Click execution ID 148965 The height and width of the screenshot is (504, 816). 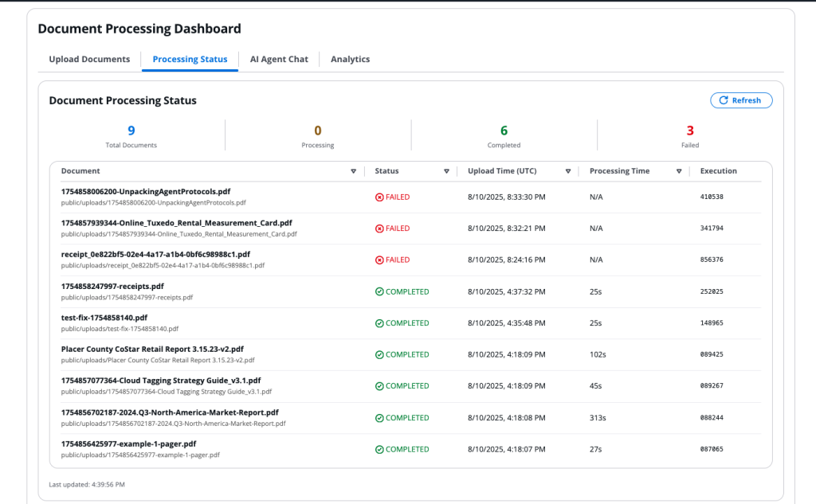point(712,322)
